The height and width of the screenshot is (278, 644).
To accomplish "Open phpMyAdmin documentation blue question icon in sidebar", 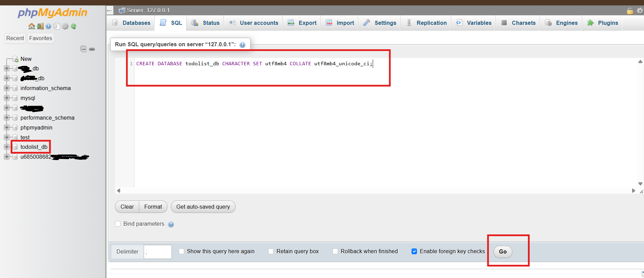I will click(x=48, y=26).
